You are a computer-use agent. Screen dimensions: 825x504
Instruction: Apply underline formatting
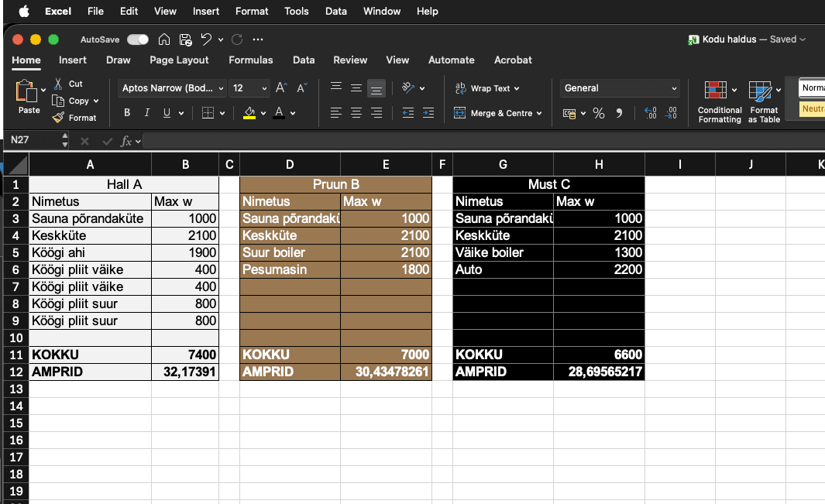[165, 112]
